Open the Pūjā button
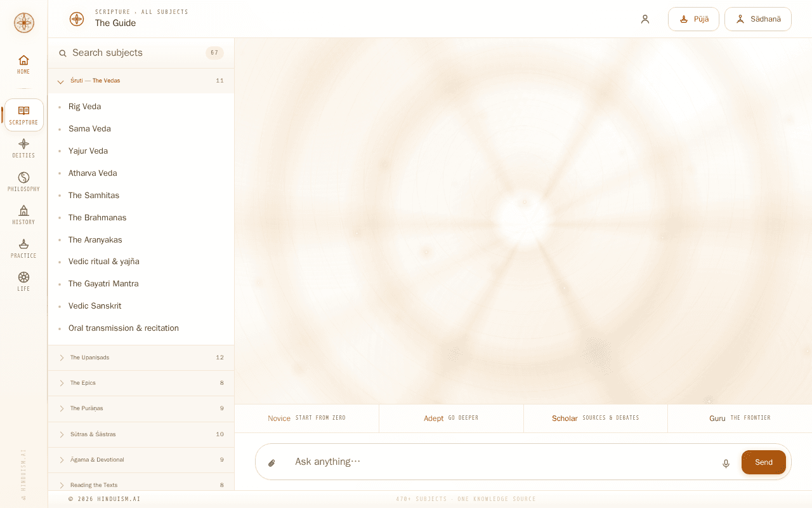The image size is (812, 508). click(693, 19)
